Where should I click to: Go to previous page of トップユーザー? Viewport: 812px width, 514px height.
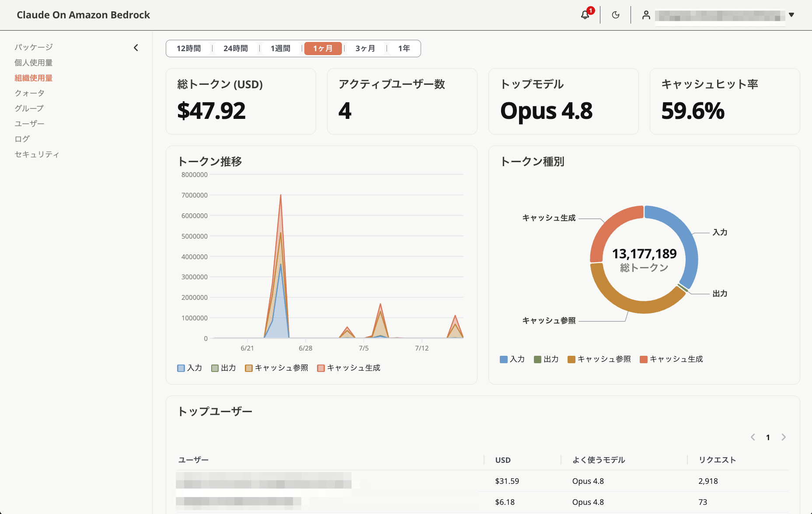click(x=753, y=437)
